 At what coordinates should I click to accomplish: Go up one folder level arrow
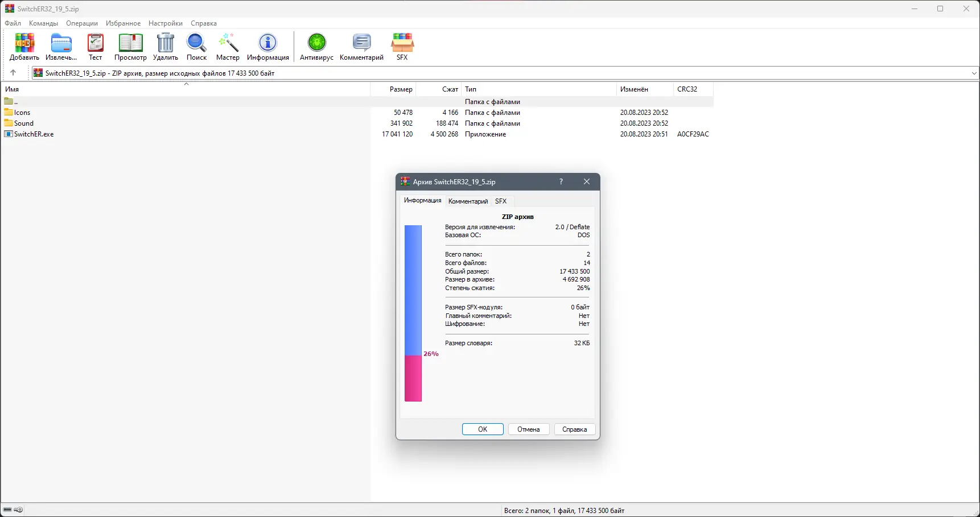[x=13, y=73]
